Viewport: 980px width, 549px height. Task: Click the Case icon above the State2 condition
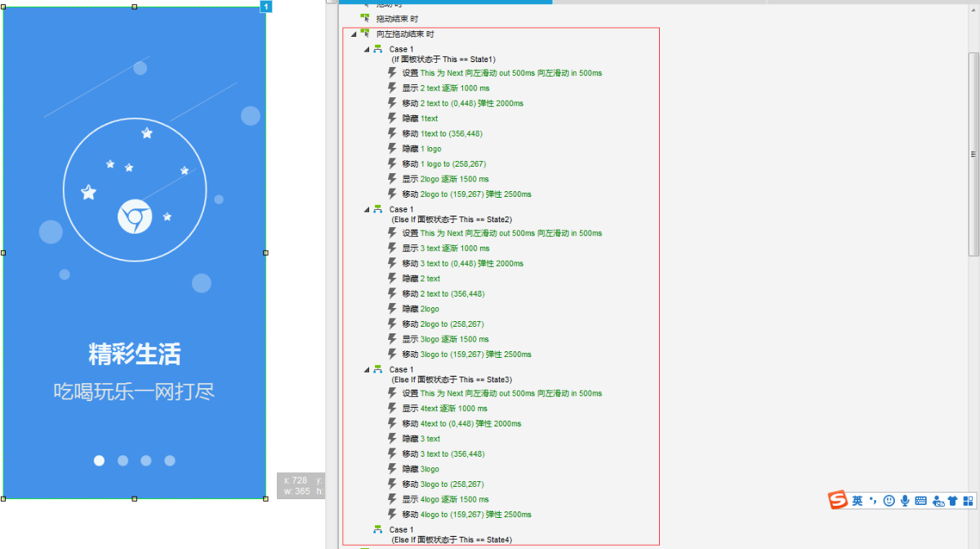377,209
